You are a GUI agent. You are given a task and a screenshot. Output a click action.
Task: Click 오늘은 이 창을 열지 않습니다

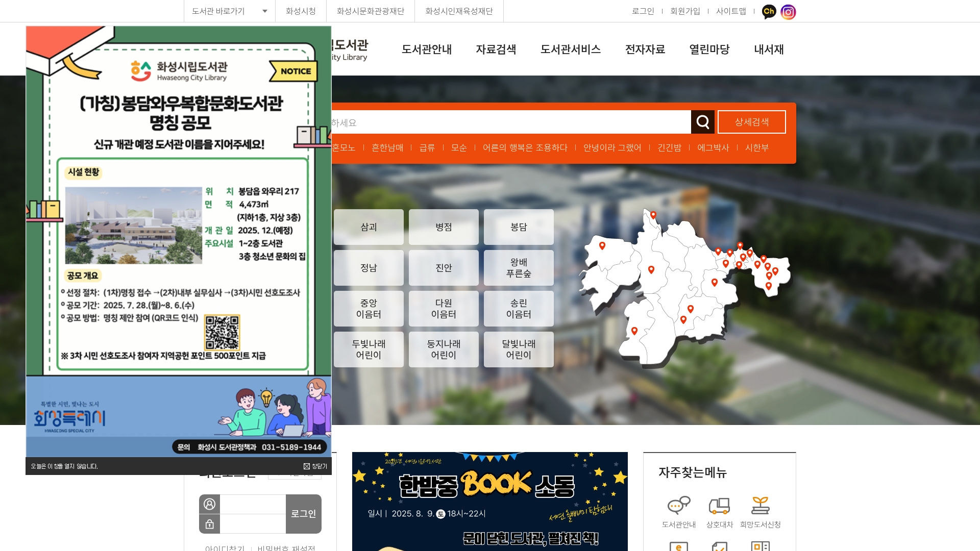click(64, 466)
